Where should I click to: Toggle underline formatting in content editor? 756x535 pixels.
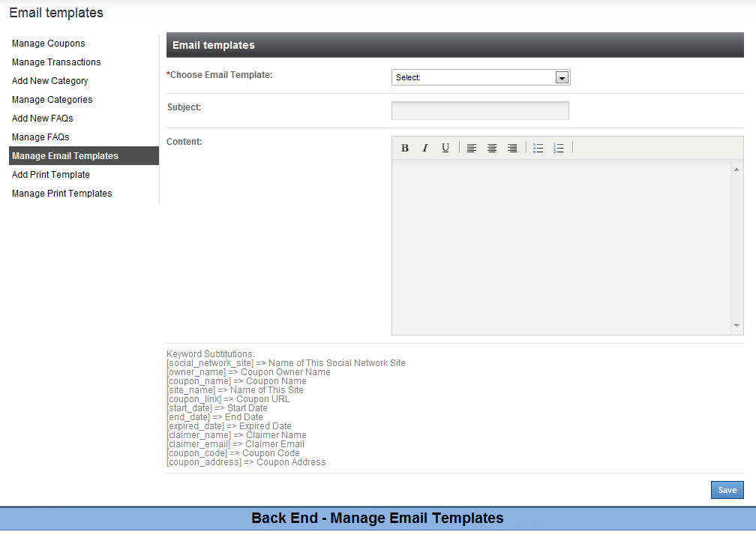(x=445, y=148)
